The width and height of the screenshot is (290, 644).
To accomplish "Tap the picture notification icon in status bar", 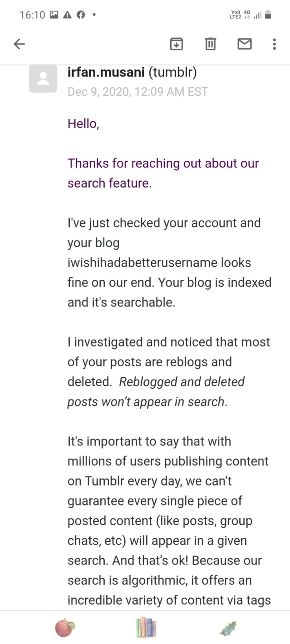I will tap(54, 15).
